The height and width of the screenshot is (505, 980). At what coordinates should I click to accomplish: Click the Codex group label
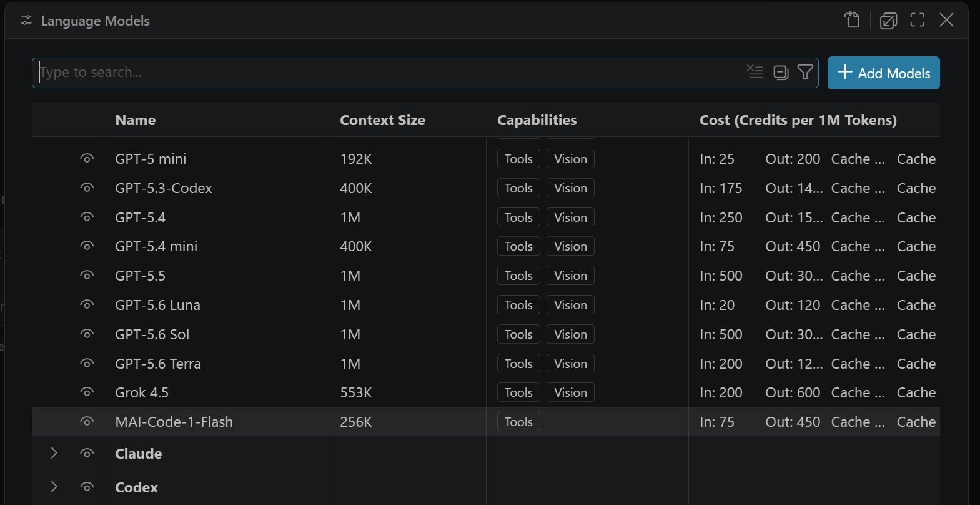[137, 487]
